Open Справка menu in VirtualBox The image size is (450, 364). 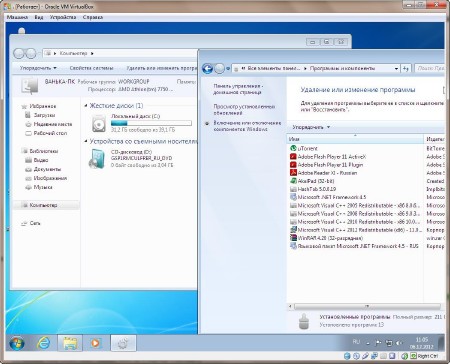pyautogui.click(x=93, y=17)
